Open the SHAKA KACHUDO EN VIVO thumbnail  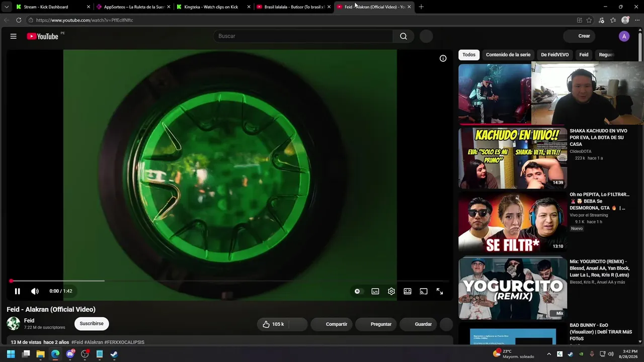click(513, 158)
